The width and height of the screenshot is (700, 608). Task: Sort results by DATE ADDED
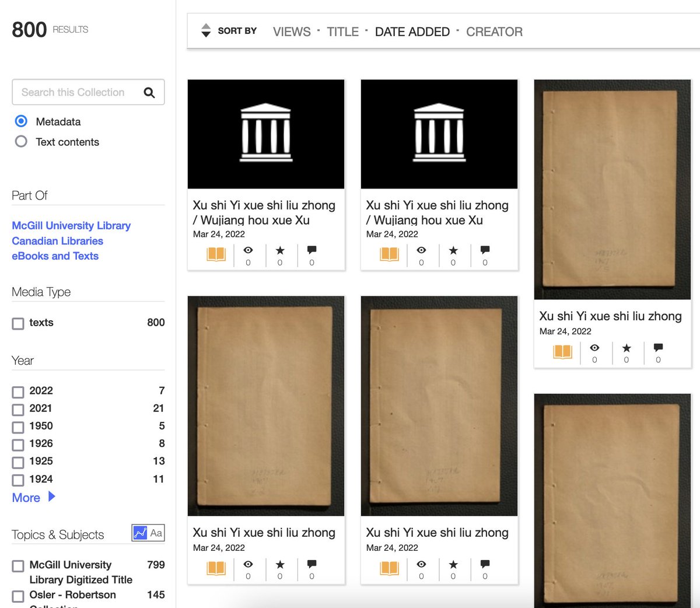(412, 32)
